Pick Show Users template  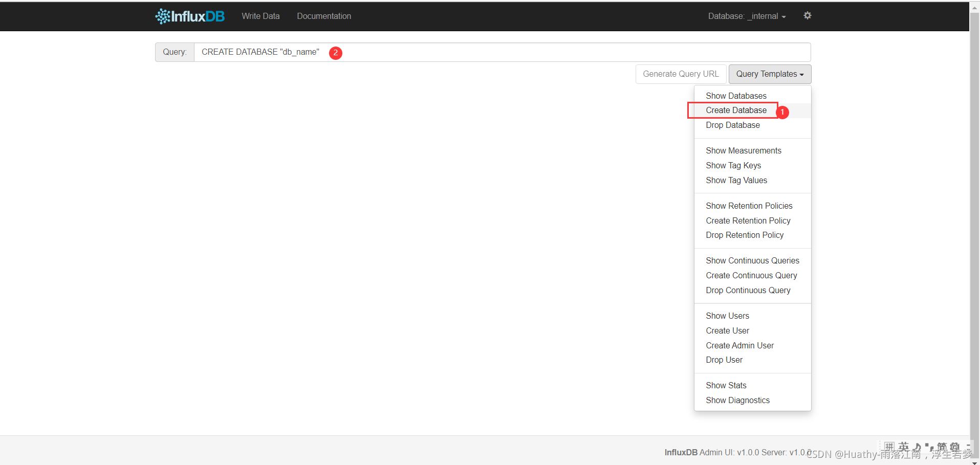[x=752, y=316]
